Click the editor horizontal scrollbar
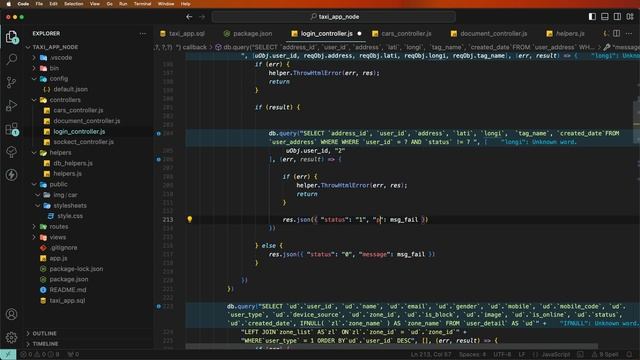 pyautogui.click(x=392, y=347)
